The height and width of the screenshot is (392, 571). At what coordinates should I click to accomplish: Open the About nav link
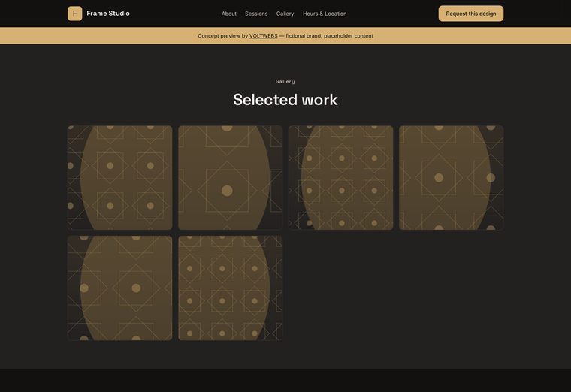(229, 14)
